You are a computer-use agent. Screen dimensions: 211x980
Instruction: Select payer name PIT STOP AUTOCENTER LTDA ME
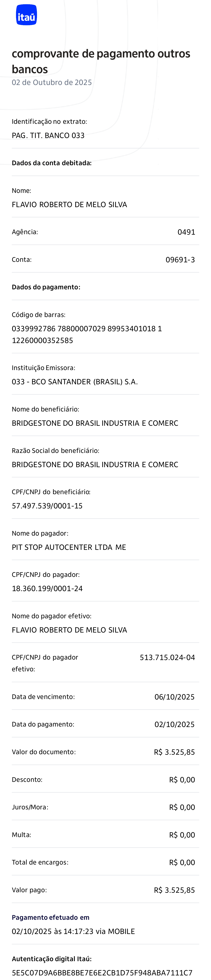69,547
